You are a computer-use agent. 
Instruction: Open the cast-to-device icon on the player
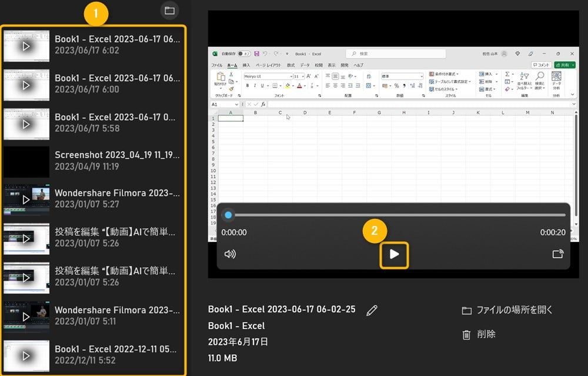[557, 254]
